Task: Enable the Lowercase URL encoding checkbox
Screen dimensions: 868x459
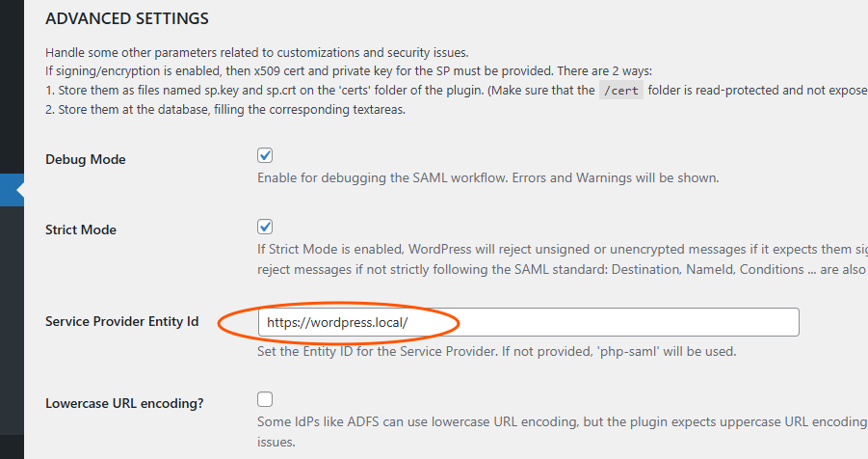Action: coord(266,399)
